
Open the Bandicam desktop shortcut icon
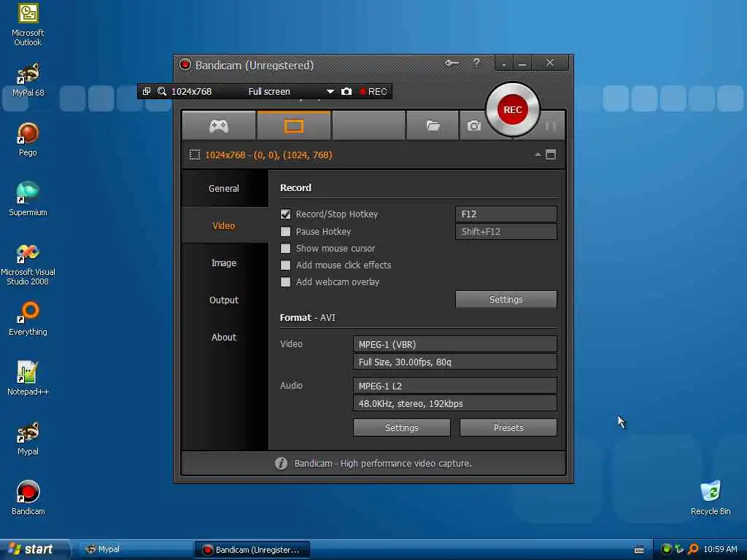(x=28, y=498)
